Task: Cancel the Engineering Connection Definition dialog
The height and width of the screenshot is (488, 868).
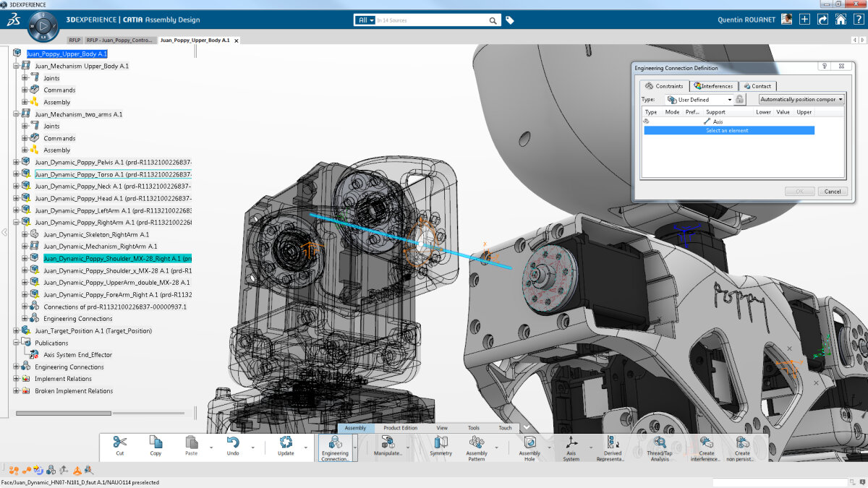Action: pos(833,191)
